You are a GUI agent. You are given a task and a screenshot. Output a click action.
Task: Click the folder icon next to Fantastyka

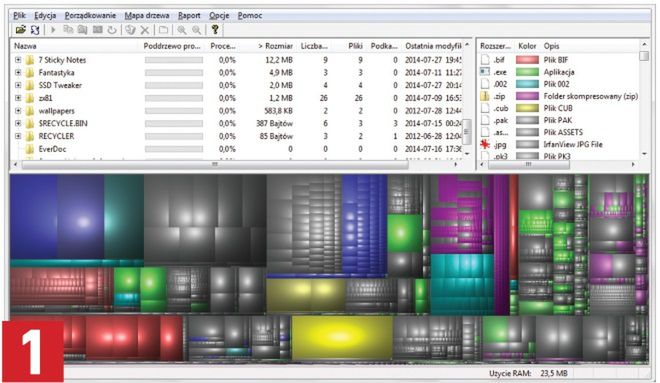pyautogui.click(x=29, y=72)
